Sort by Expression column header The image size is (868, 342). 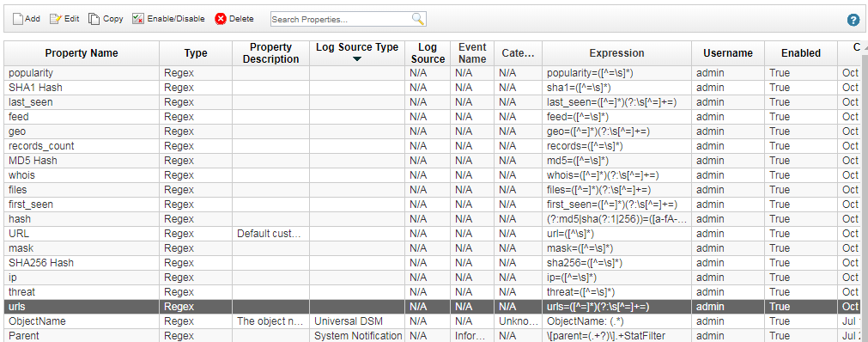pos(616,53)
